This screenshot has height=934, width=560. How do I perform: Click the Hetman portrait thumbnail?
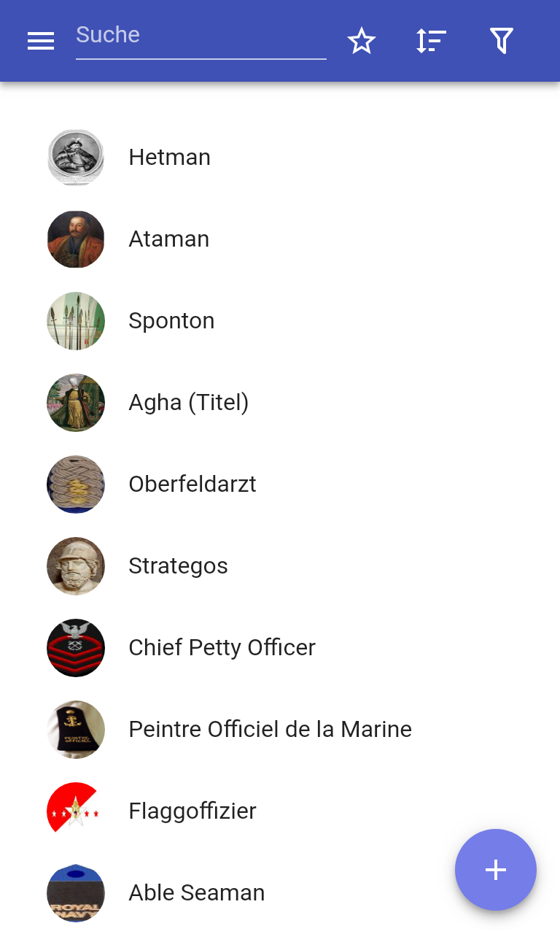(76, 158)
